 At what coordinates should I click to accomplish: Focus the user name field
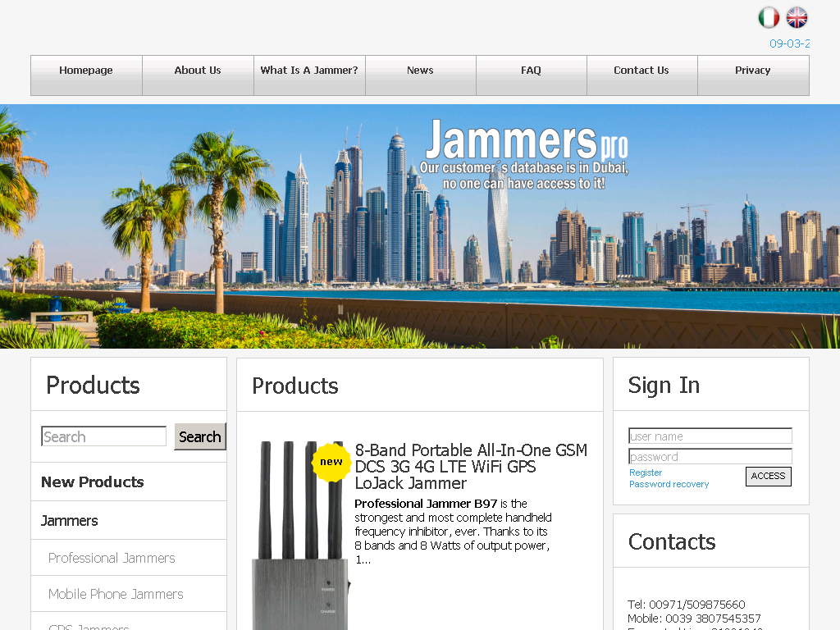click(710, 436)
